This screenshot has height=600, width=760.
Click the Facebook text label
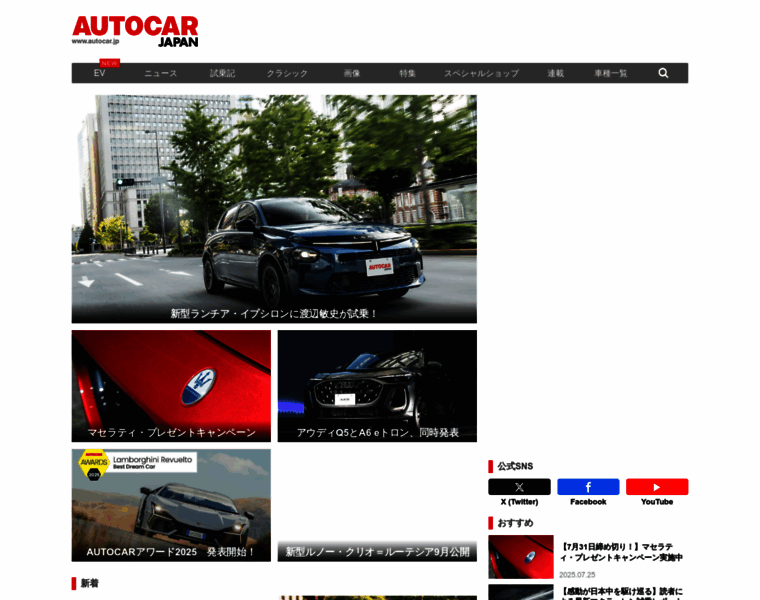(x=588, y=502)
